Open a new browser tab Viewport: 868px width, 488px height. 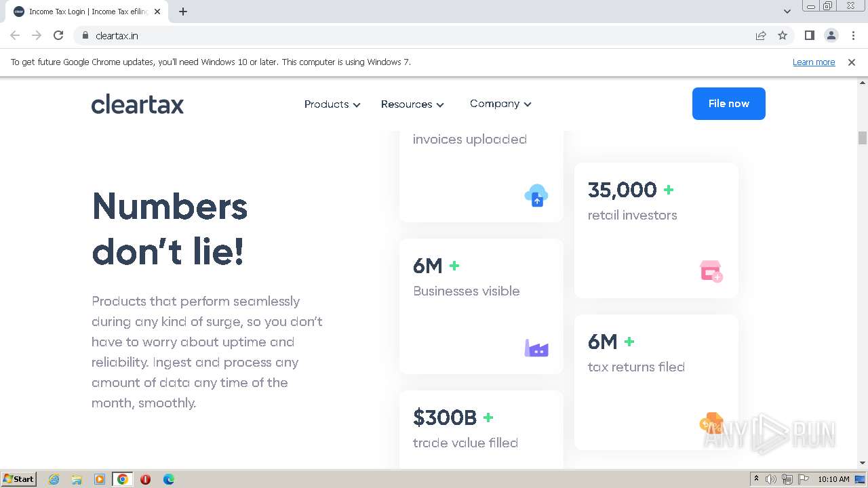click(x=183, y=12)
